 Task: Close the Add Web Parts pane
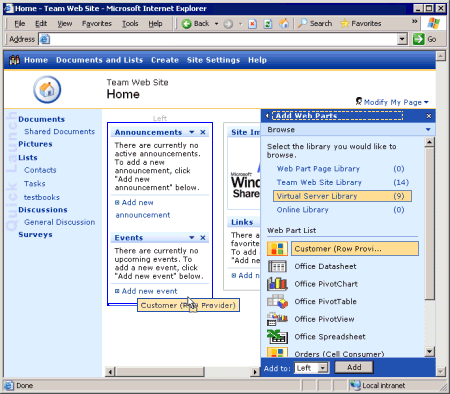[x=429, y=116]
